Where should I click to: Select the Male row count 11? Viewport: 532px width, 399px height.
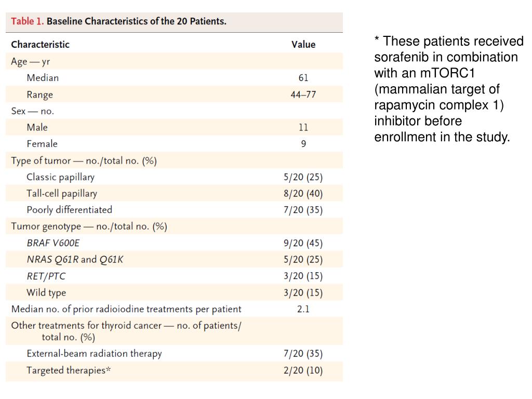pos(303,127)
